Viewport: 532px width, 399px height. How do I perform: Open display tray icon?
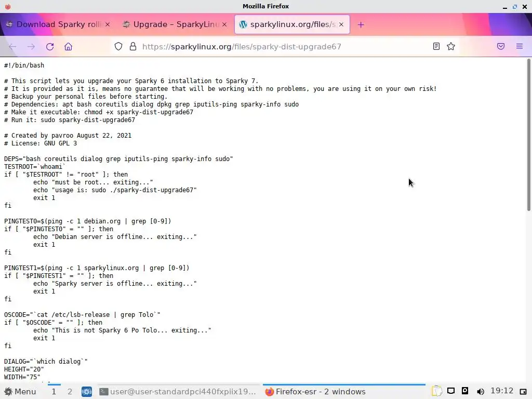click(x=451, y=391)
